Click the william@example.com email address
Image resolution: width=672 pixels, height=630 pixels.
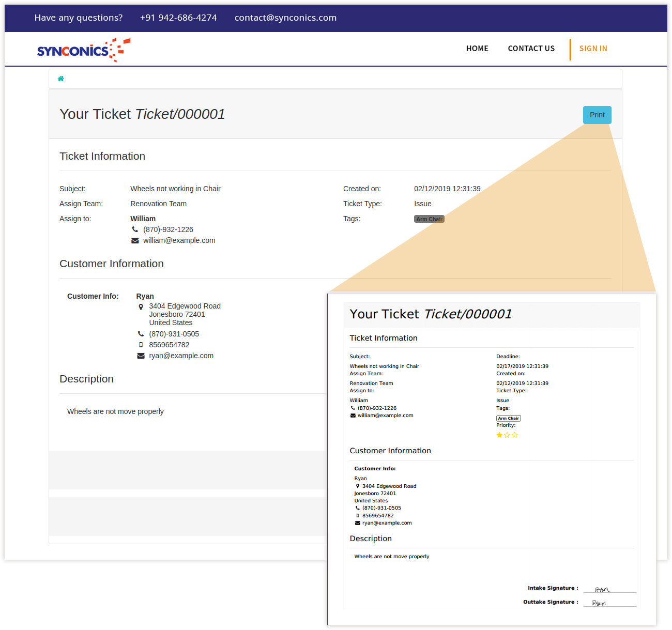point(179,240)
